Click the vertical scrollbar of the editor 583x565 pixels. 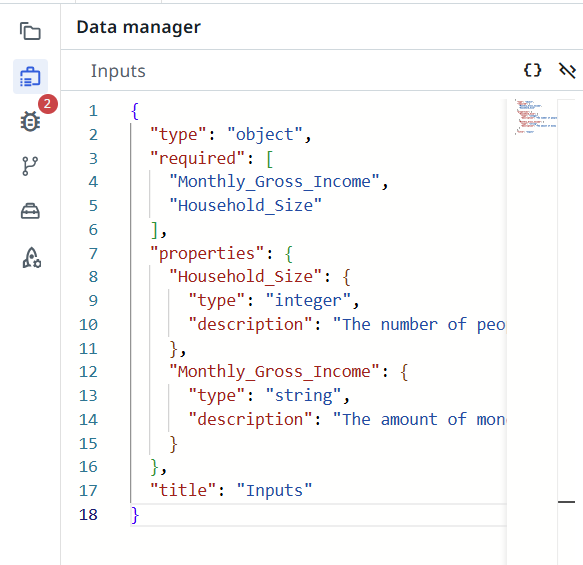pyautogui.click(x=566, y=331)
